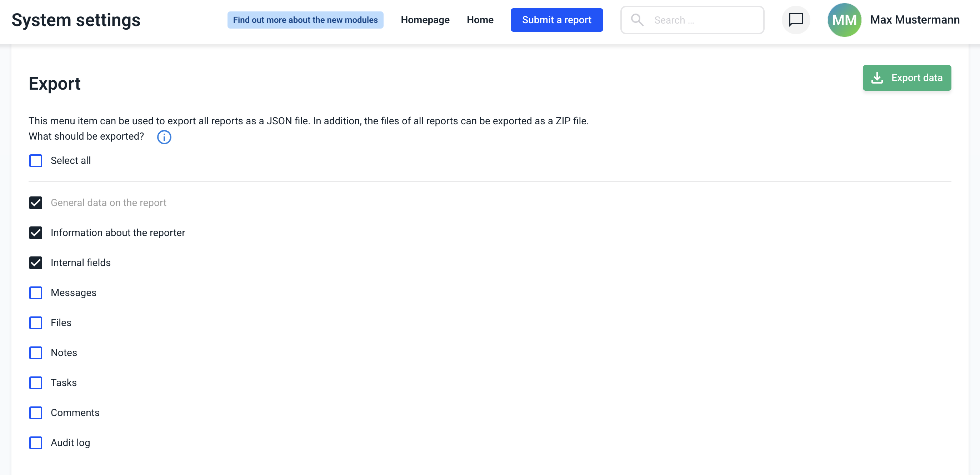Open the chat messages icon
The height and width of the screenshot is (475, 980).
point(795,20)
